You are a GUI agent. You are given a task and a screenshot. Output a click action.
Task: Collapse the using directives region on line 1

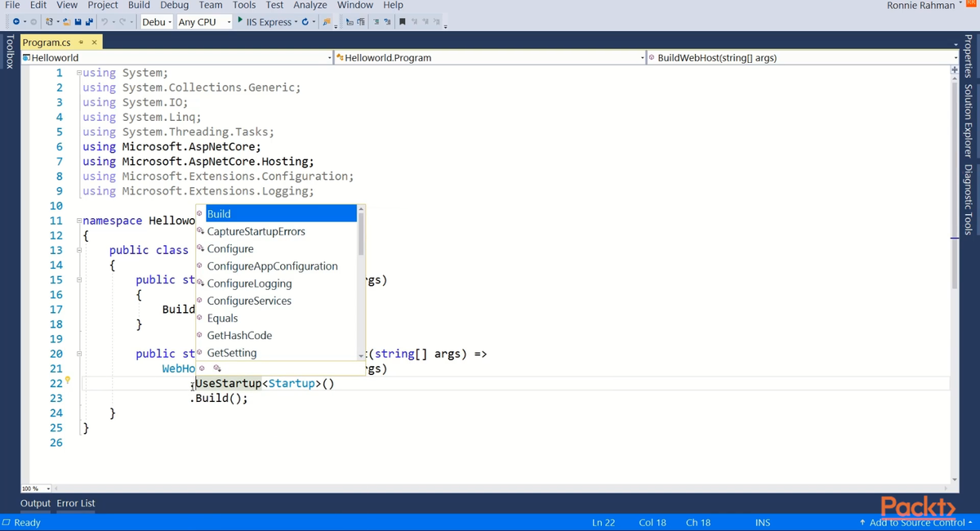click(79, 73)
